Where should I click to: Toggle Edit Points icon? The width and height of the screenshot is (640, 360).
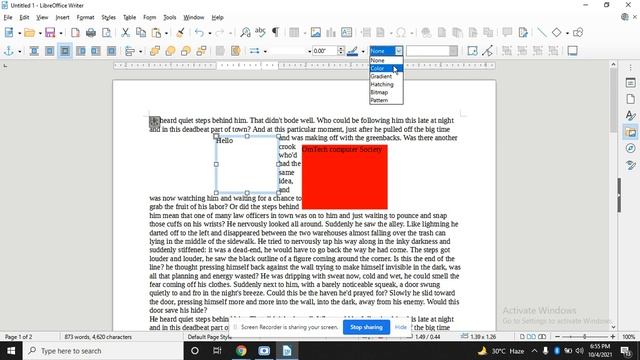[487, 51]
